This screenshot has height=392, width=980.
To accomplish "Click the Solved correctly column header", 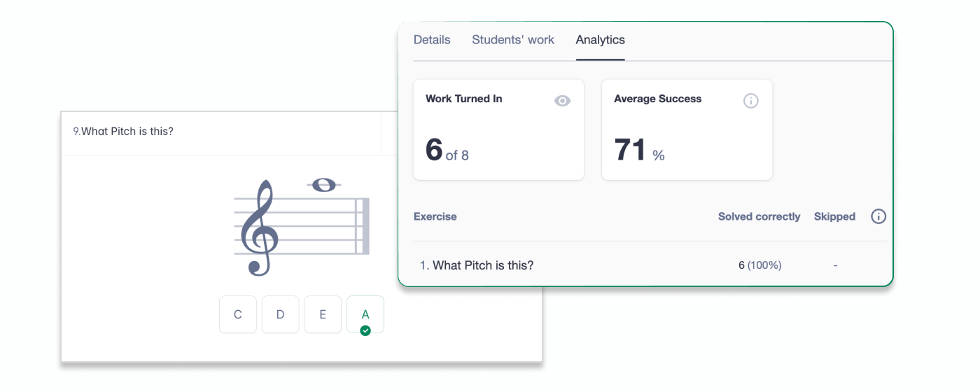I will coord(759,217).
